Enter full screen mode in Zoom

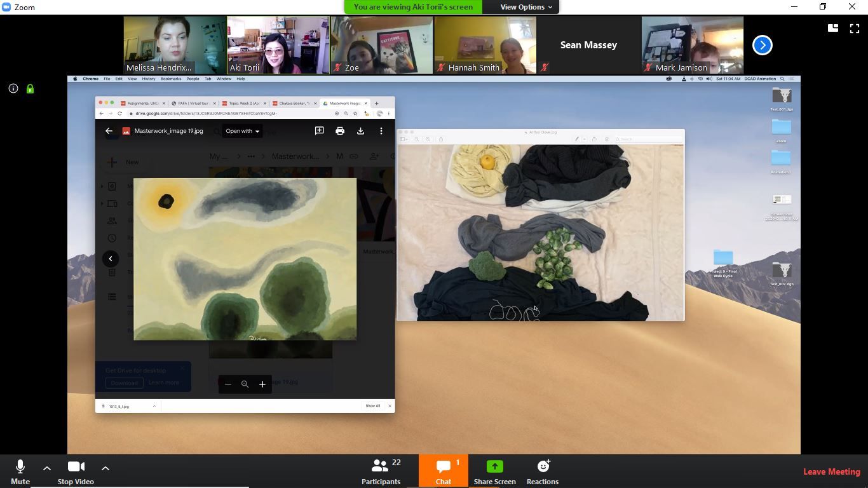(x=854, y=29)
